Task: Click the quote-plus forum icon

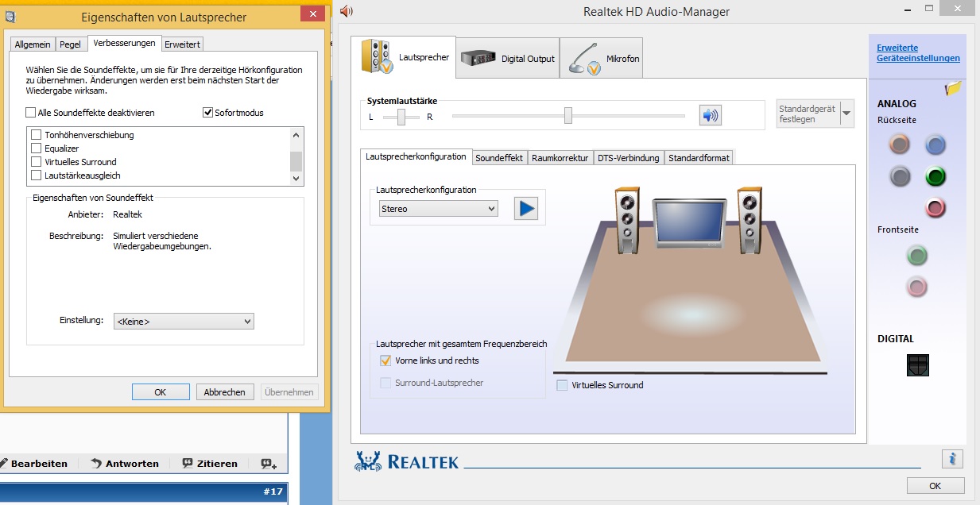Action: [269, 464]
